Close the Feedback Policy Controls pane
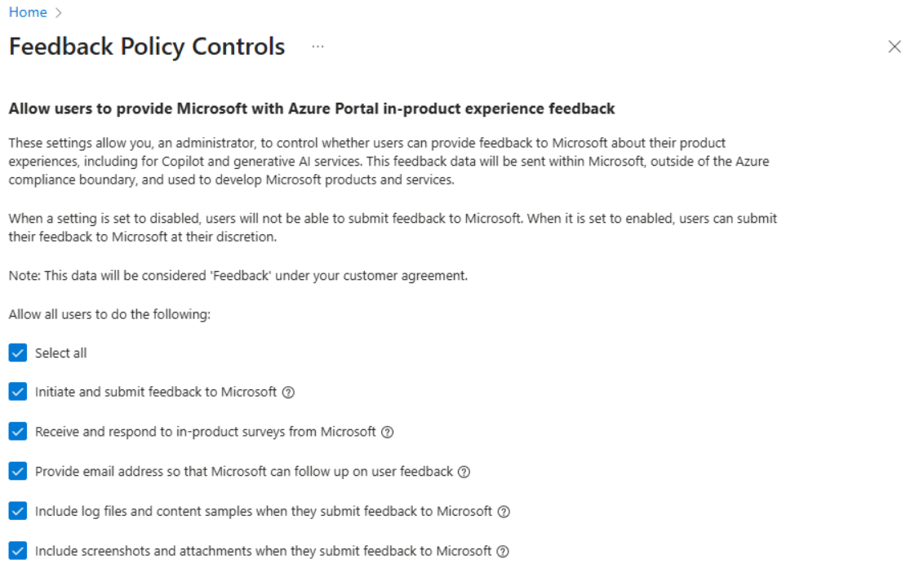This screenshot has height=577, width=924. (895, 47)
